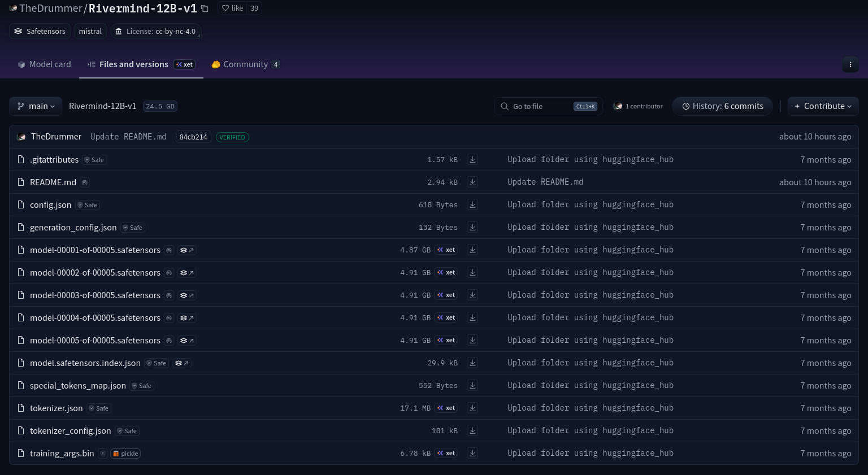Screen dimensions: 868x475
Task: Download training_args.bin
Action: 472,453
